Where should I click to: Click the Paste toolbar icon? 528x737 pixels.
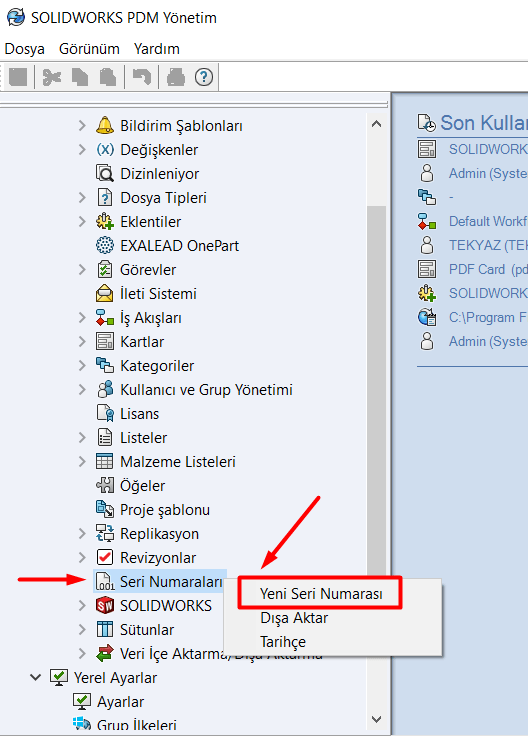[x=108, y=77]
